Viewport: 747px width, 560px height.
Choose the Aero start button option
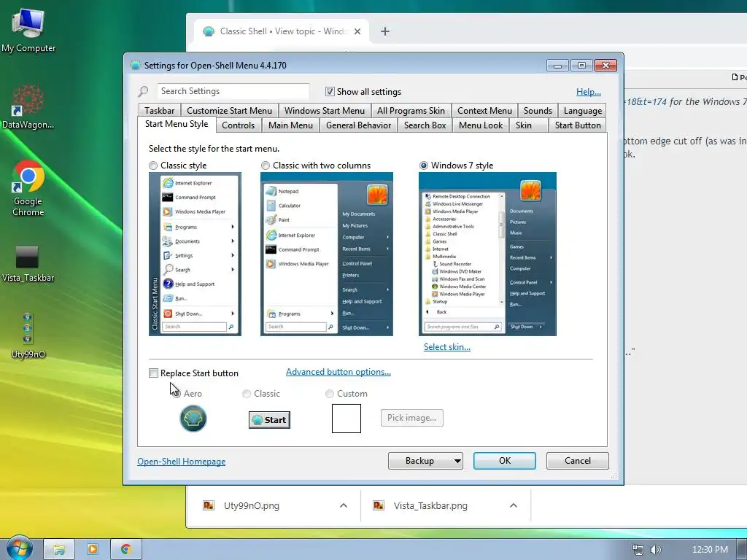pos(177,393)
